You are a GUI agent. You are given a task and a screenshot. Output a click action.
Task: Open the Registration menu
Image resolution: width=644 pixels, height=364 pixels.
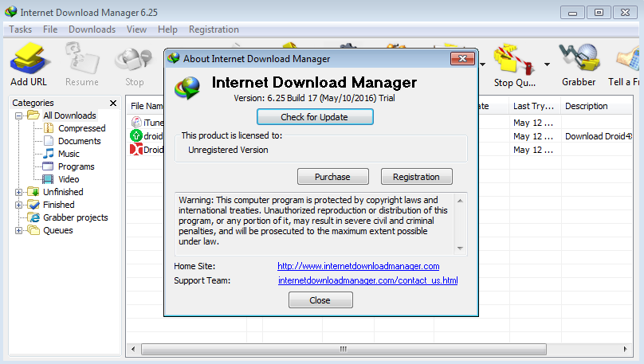214,29
